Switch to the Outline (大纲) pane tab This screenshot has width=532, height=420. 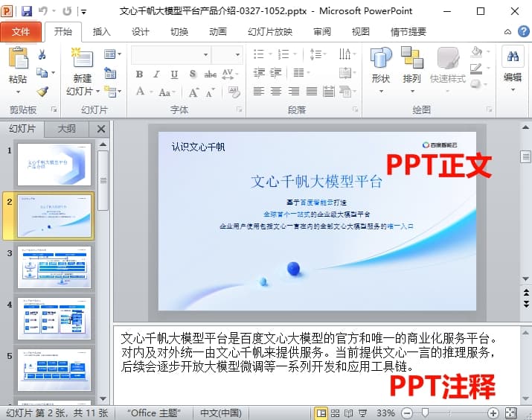click(66, 129)
